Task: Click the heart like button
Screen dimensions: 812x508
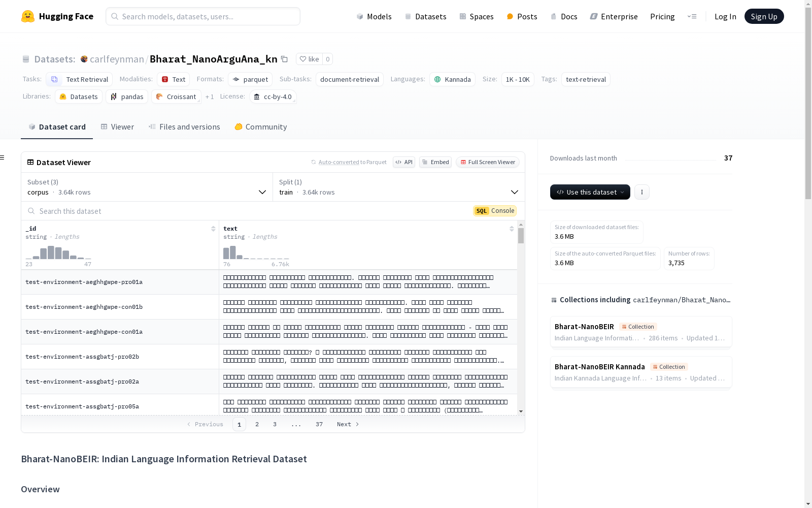Action: click(309, 59)
